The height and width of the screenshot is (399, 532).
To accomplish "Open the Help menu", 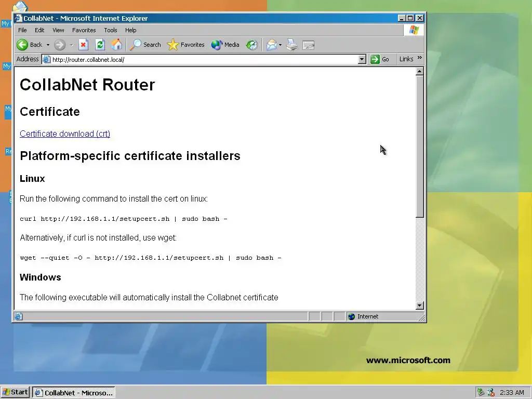I will 130,30.
